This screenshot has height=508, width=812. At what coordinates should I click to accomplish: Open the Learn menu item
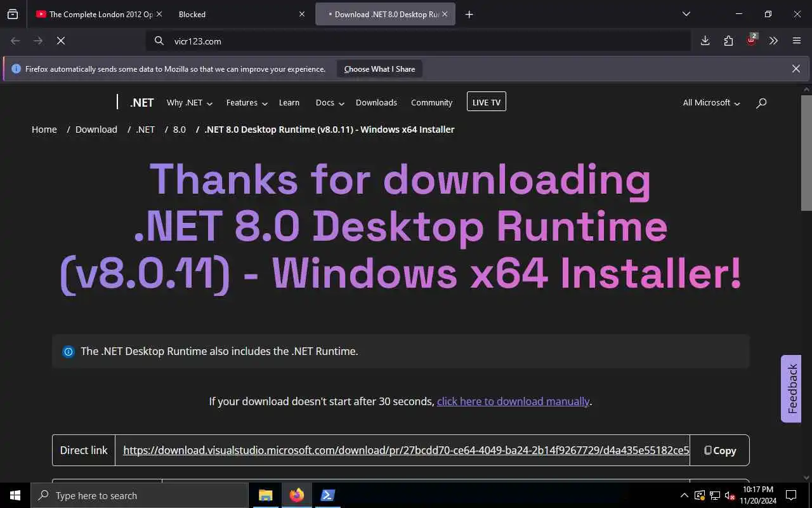click(289, 102)
